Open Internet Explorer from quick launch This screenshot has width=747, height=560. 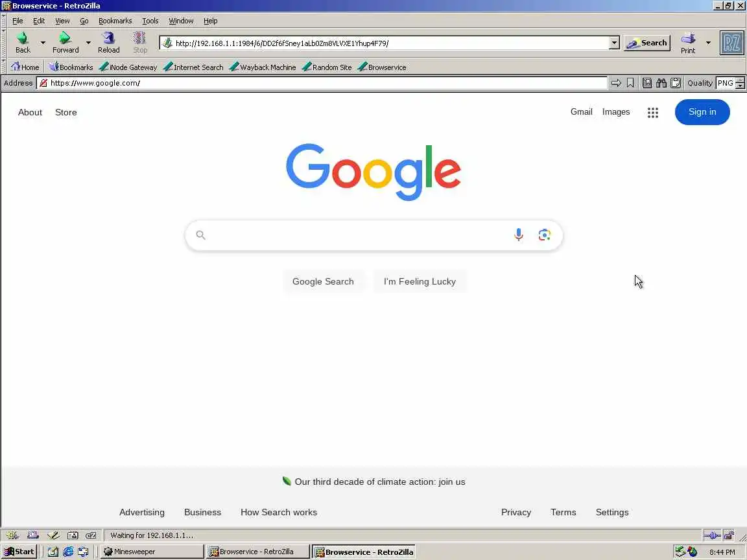coord(68,552)
